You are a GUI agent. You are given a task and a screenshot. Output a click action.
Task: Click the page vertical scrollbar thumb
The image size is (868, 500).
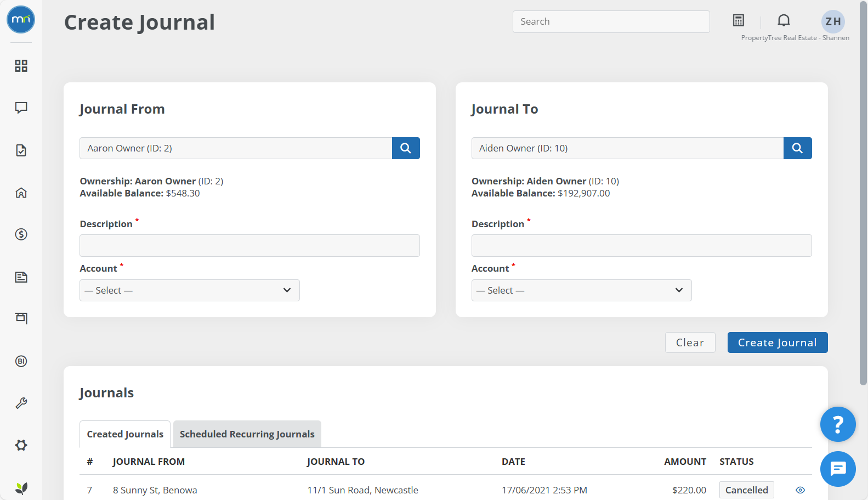(x=863, y=192)
